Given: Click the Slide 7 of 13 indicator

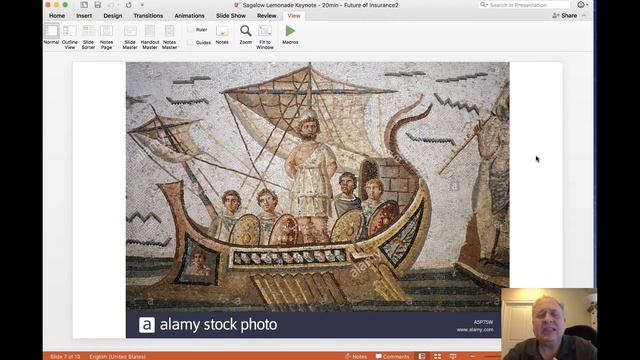Looking at the screenshot, I should (x=65, y=357).
